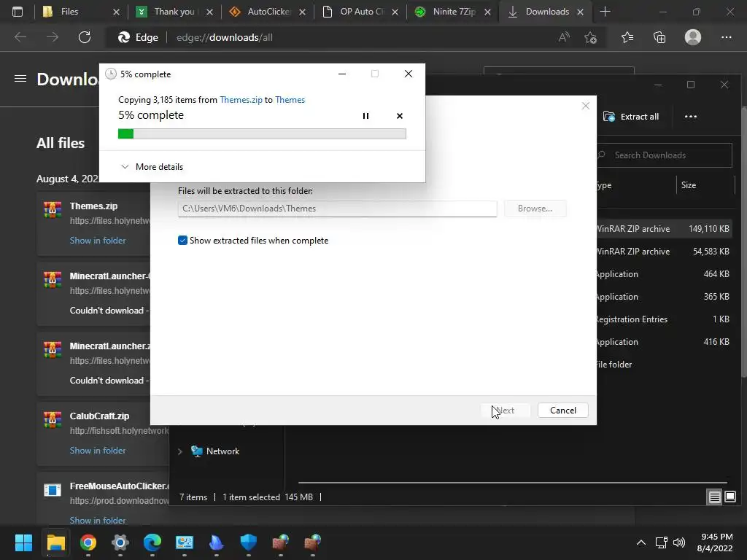Switch to the Ninite 7Zip tab

click(453, 12)
